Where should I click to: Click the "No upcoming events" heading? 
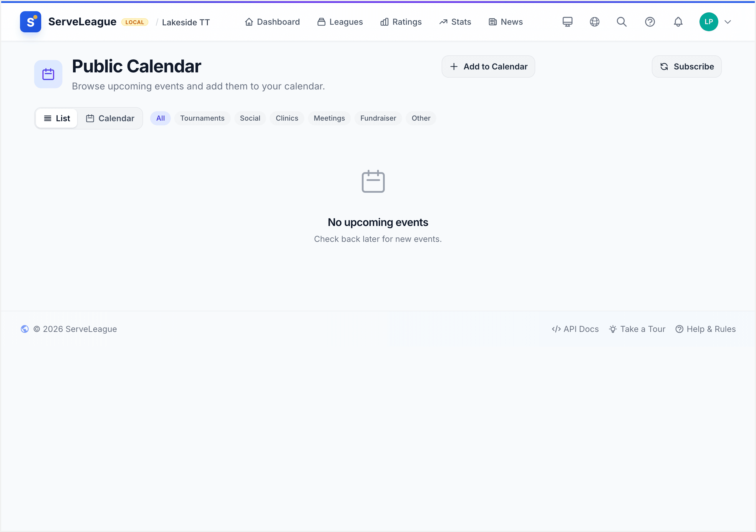(378, 222)
